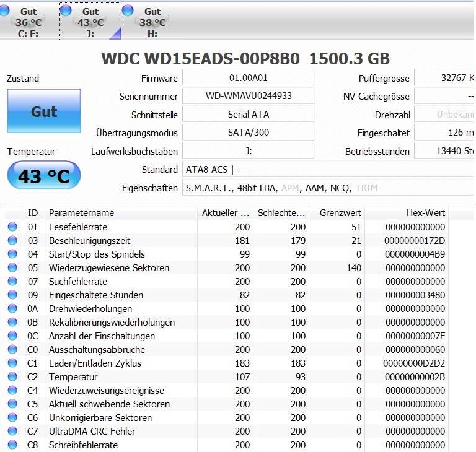Click the status orb for Wiederzugewiesene Sektoren
Screen dimensions: 476x452
pos(12,267)
